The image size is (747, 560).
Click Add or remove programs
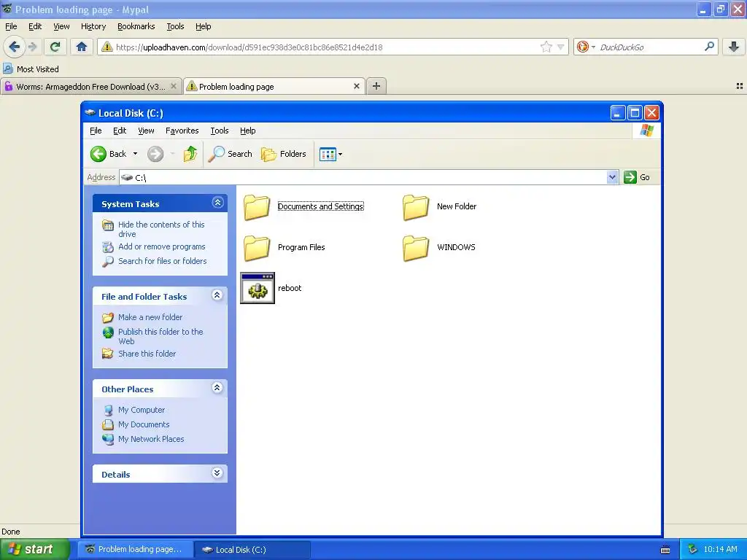[161, 246]
